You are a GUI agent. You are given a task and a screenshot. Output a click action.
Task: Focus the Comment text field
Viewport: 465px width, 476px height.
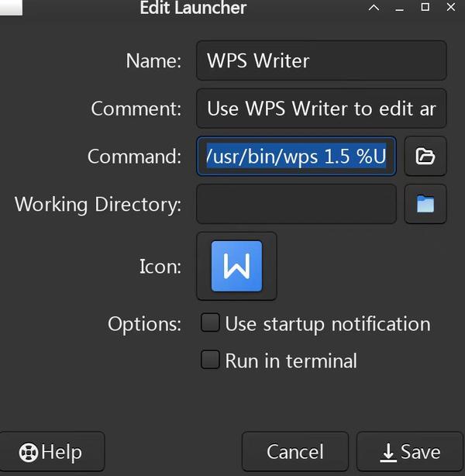(x=322, y=109)
